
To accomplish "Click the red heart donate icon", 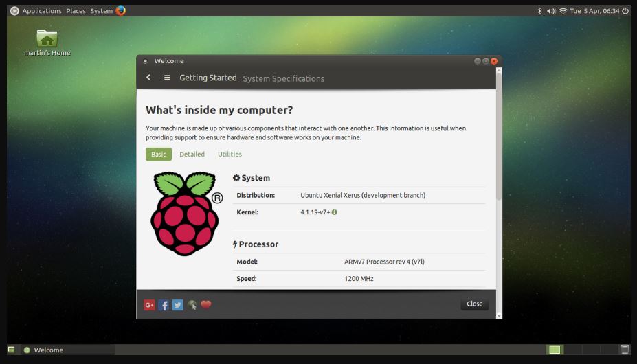I will tap(206, 304).
